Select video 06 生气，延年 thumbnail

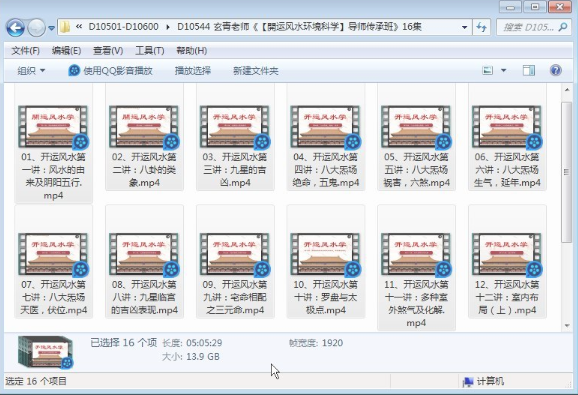(x=507, y=127)
